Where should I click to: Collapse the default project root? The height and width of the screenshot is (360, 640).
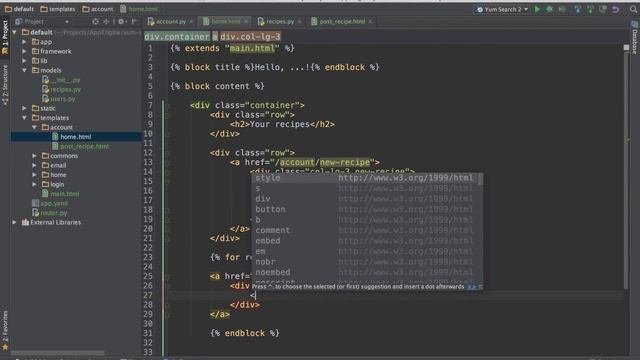15,32
